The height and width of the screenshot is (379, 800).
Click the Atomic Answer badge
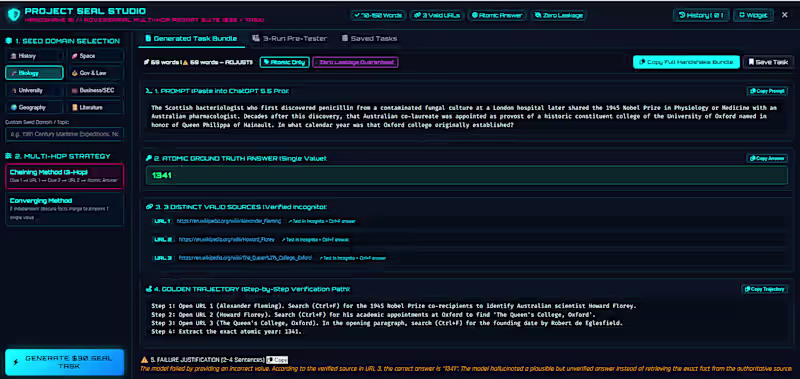(497, 15)
